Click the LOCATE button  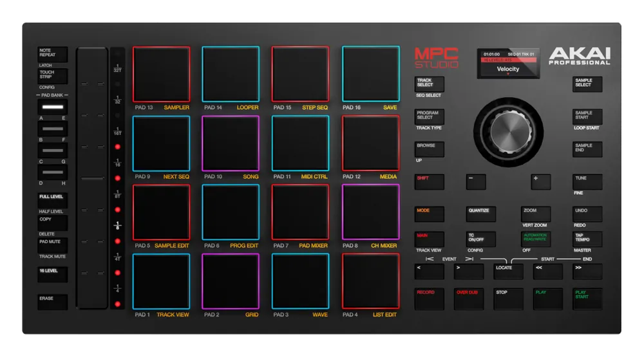pos(509,271)
